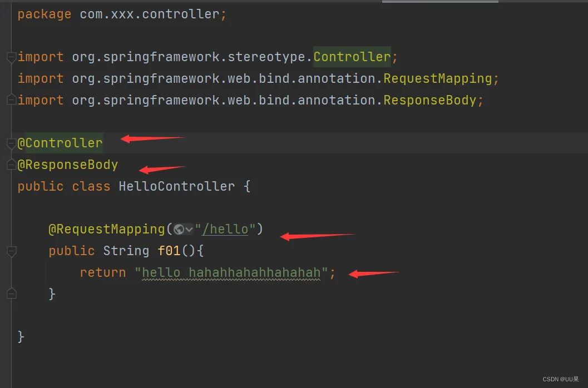Click inside the "hello hahahhahahhahahah" string
588x388 pixels.
coord(231,272)
